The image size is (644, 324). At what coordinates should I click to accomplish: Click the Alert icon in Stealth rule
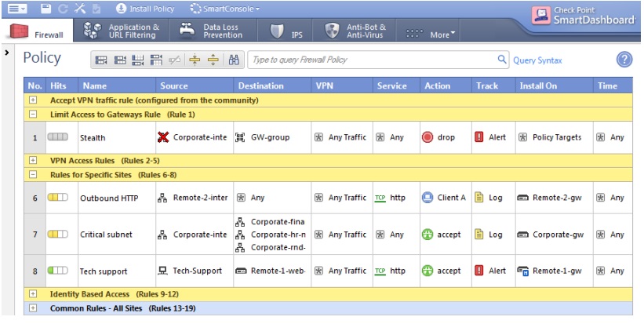pyautogui.click(x=479, y=137)
